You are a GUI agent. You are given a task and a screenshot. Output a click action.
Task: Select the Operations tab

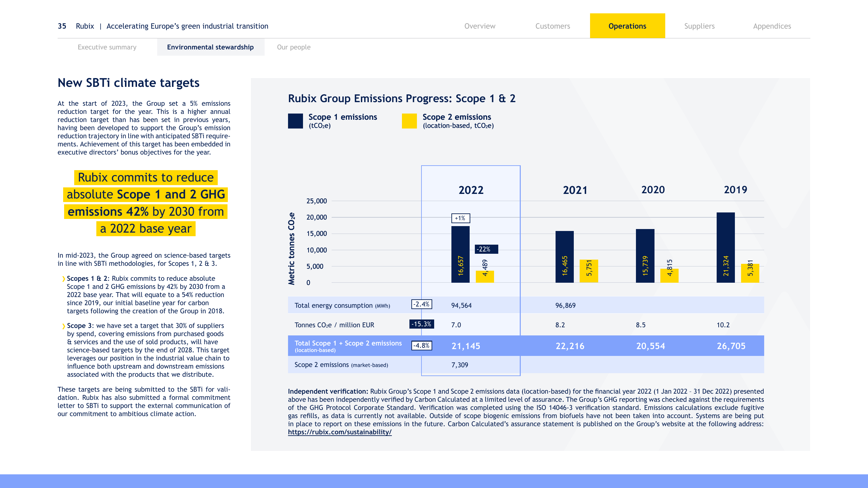627,26
